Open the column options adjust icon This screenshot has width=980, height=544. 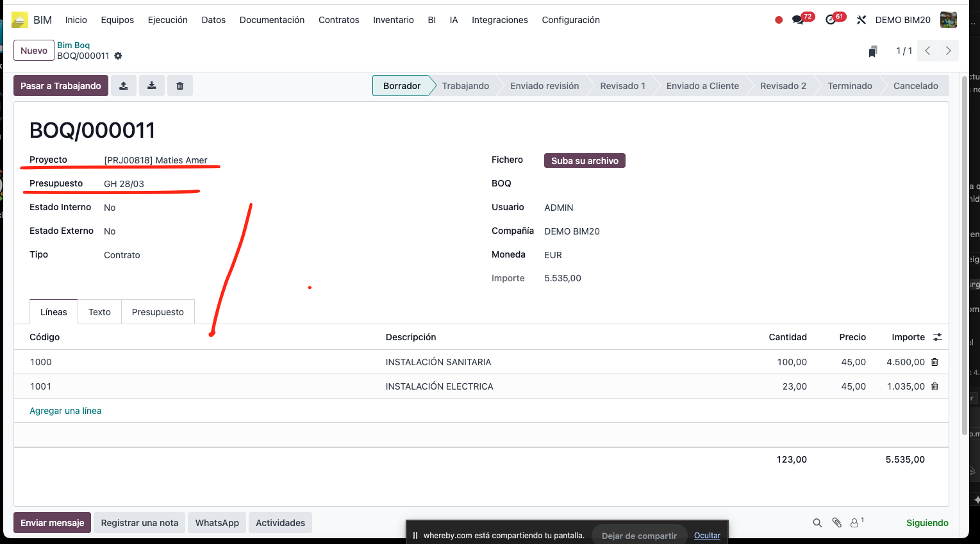tap(937, 337)
